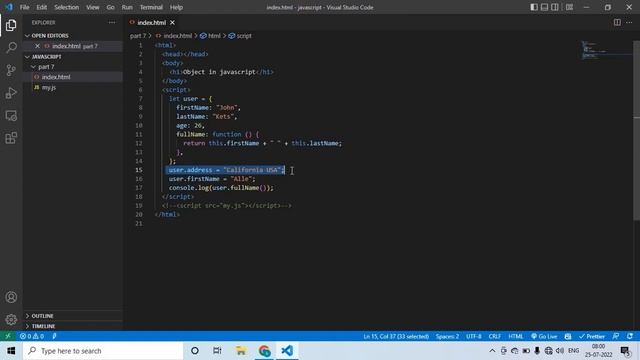Open the Selection menu
This screenshot has height=360, width=640.
click(67, 7)
